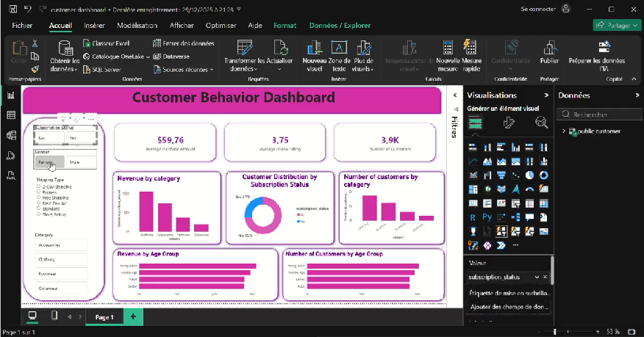The image size is (644, 337).
Task: Switch to Model view in left sidebar
Action: pos(11,135)
